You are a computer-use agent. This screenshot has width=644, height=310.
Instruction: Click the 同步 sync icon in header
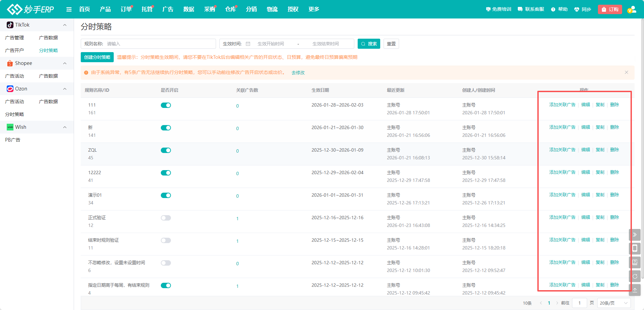582,9
